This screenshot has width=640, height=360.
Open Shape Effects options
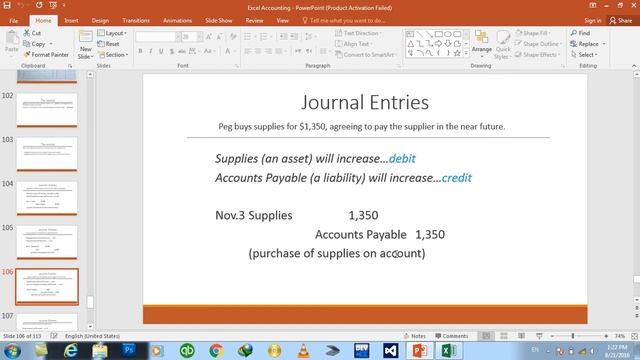(x=538, y=55)
